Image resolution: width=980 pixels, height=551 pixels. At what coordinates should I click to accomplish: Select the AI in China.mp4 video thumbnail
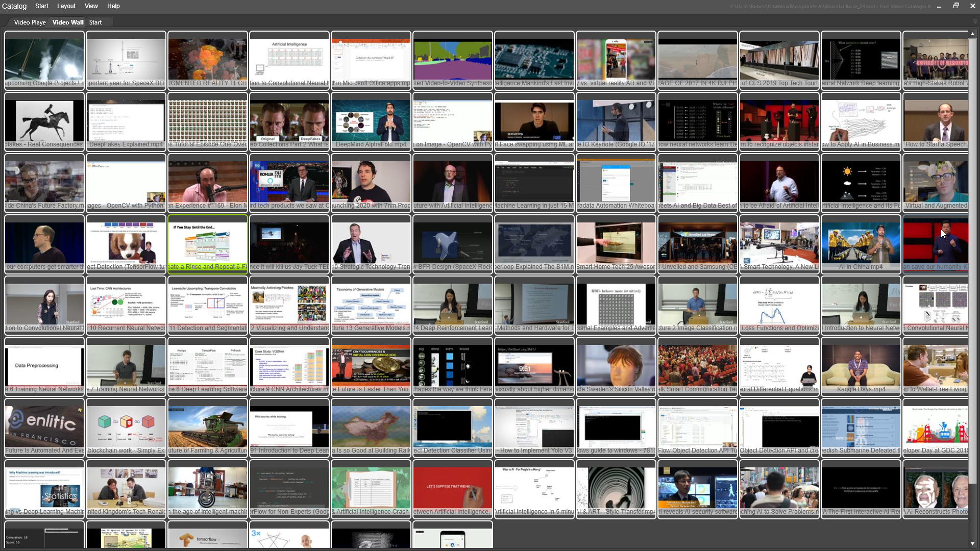pos(861,244)
